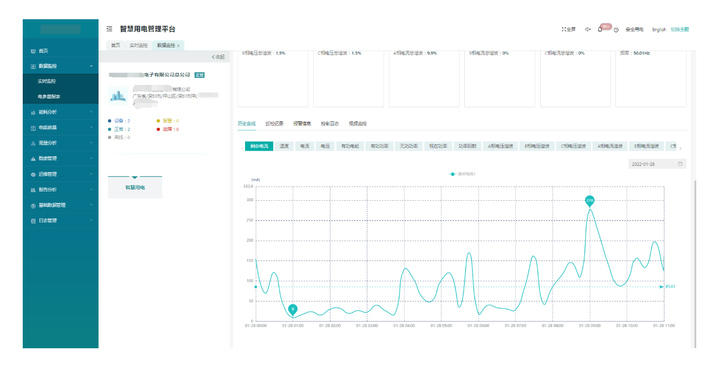
Task: Click the 基础数据管理 sidebar icon
Action: click(x=33, y=206)
